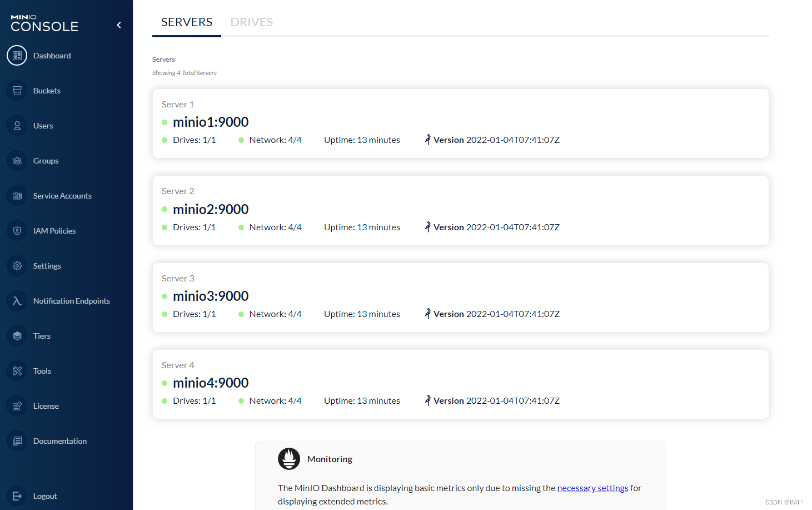Open the IAM Policies label
812x510 pixels.
pos(54,231)
